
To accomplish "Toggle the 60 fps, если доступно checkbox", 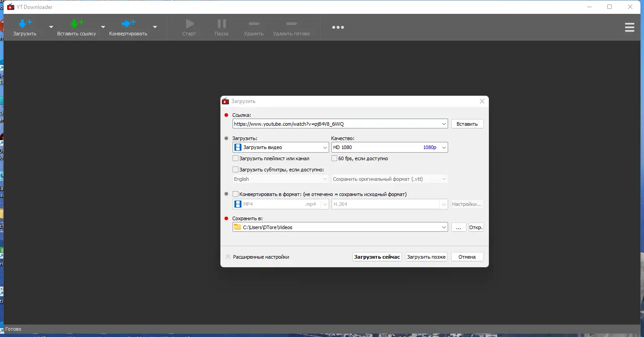I will (x=334, y=158).
